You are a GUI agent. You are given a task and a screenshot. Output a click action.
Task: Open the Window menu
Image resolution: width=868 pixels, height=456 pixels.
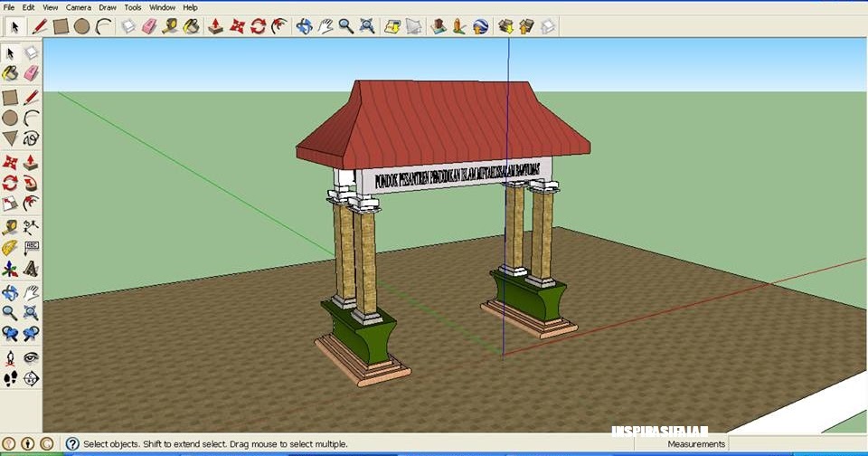pyautogui.click(x=162, y=7)
